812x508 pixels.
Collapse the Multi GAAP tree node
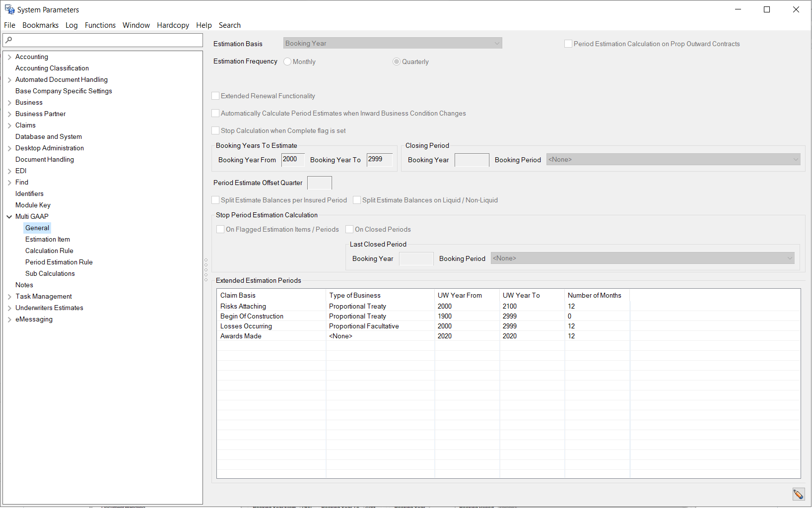[x=9, y=217]
